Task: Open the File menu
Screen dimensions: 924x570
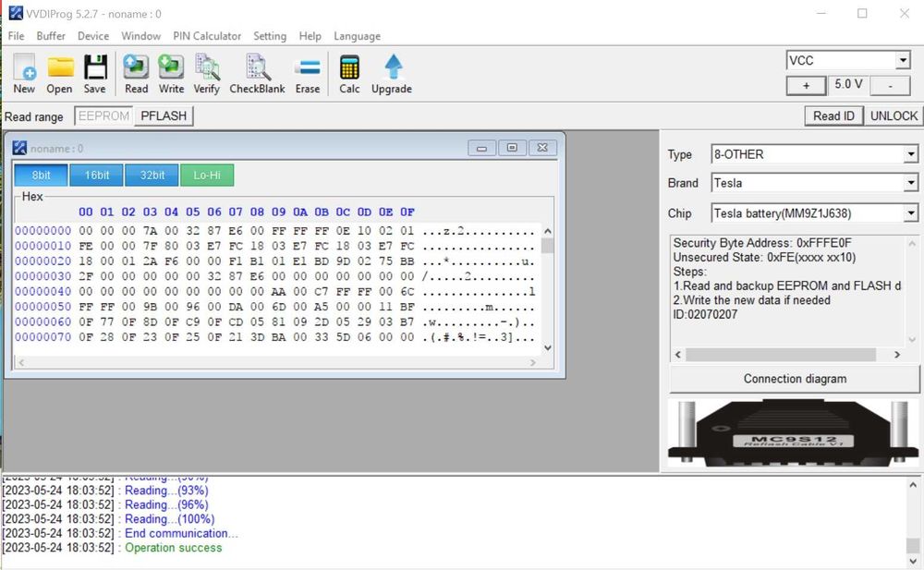Action: 17,36
